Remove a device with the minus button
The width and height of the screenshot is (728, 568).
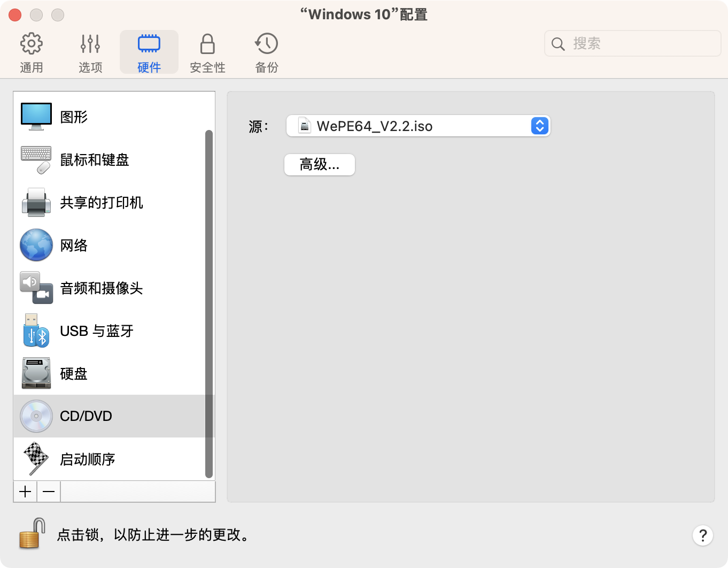[49, 492]
